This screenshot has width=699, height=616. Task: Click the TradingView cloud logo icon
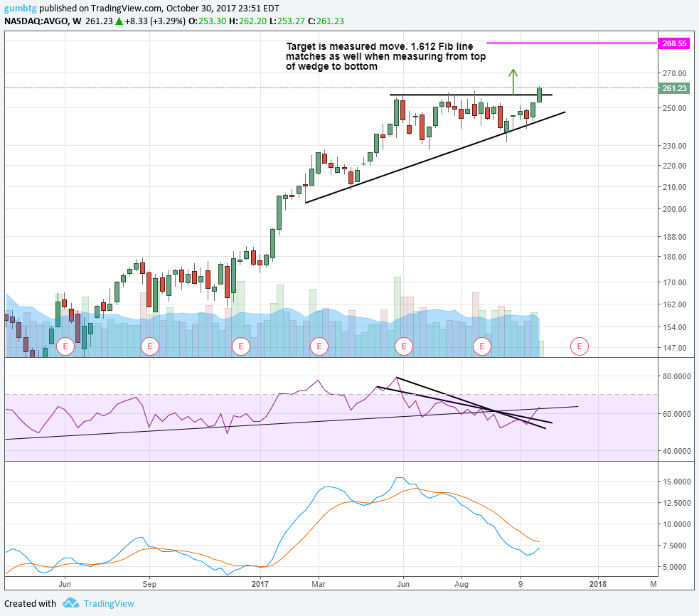click(70, 603)
